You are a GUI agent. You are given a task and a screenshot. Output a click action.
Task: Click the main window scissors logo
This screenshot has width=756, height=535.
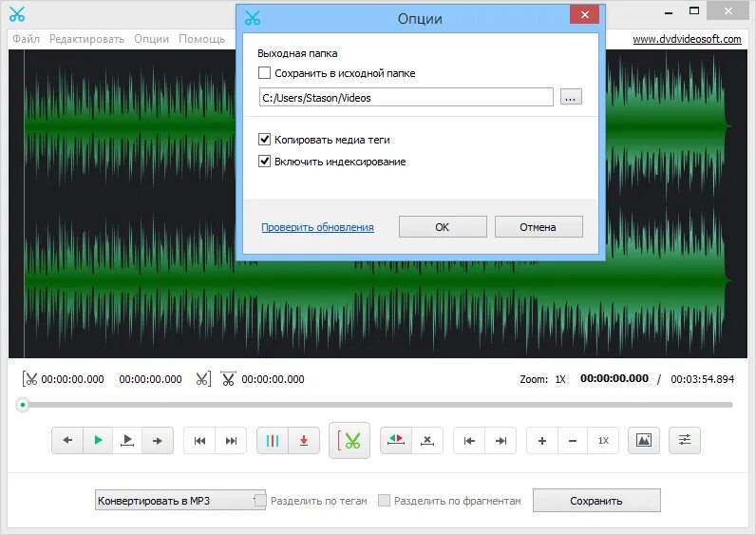[x=17, y=14]
